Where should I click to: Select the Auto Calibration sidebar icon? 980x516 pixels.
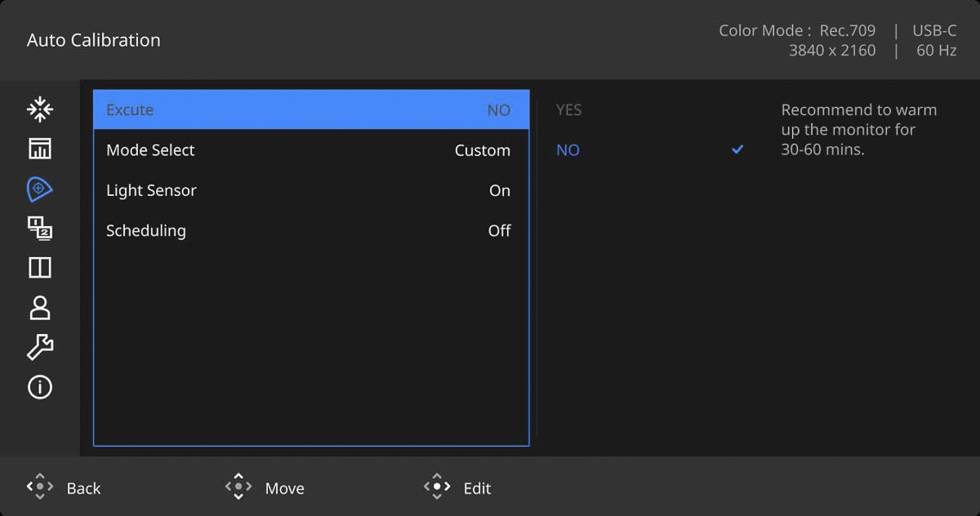click(39, 189)
